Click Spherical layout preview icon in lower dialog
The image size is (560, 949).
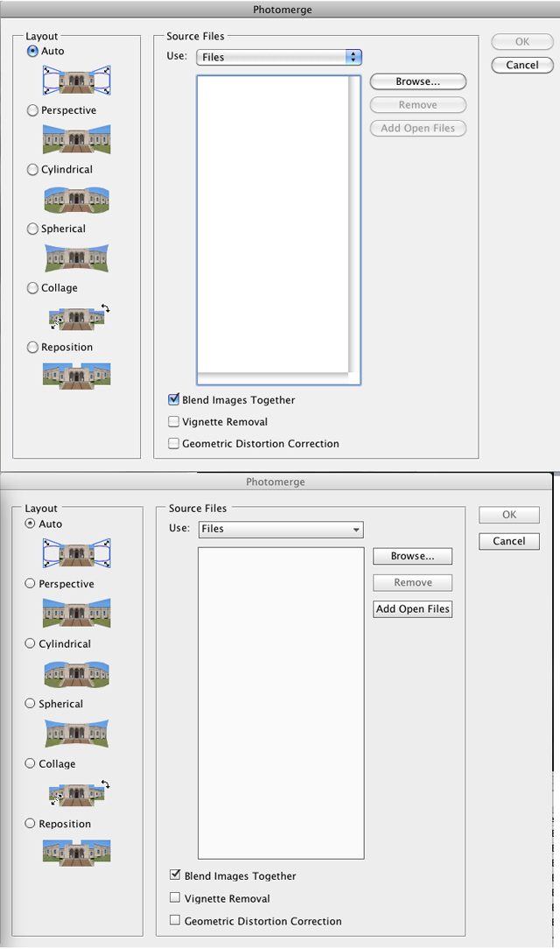coord(77,733)
